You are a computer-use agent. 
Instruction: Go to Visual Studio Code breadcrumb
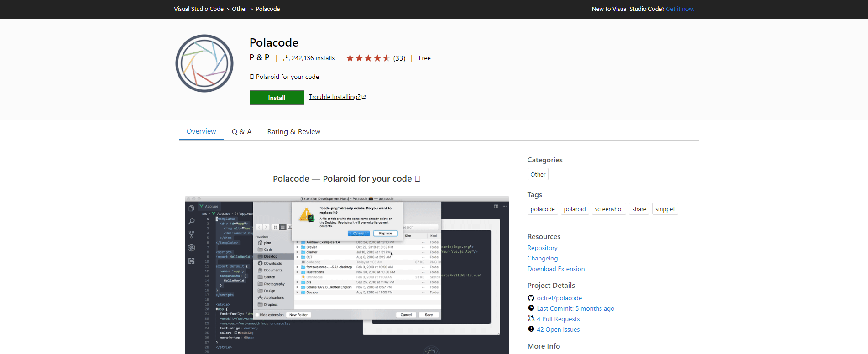point(199,9)
